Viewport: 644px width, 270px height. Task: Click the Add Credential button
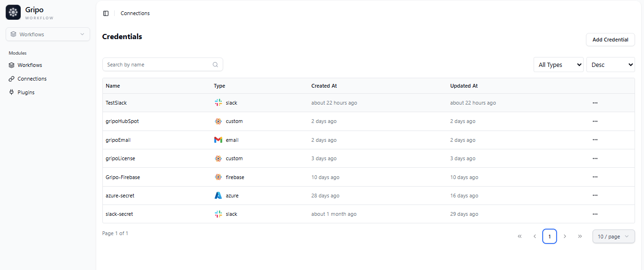(x=610, y=40)
